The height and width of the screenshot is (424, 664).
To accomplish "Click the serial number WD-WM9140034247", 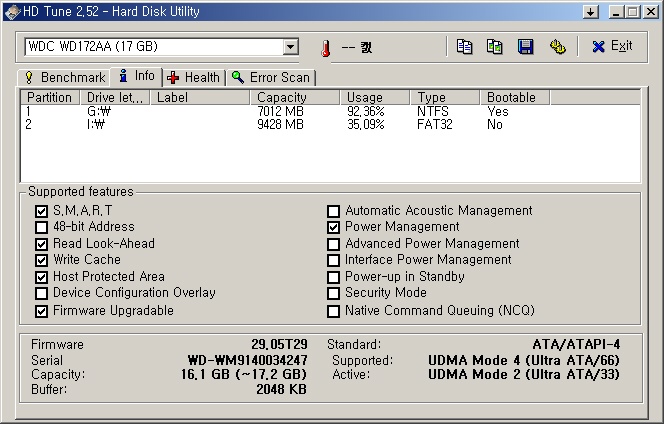I will 248,360.
